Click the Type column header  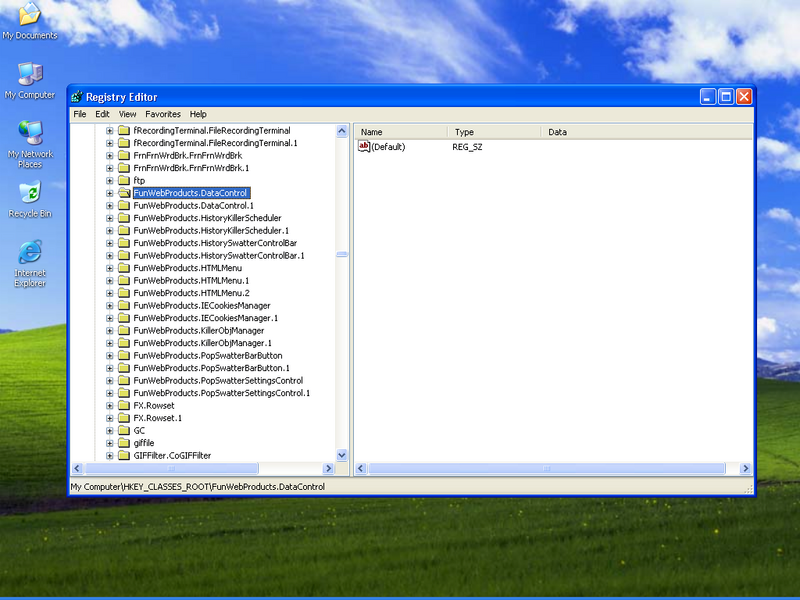click(x=494, y=132)
